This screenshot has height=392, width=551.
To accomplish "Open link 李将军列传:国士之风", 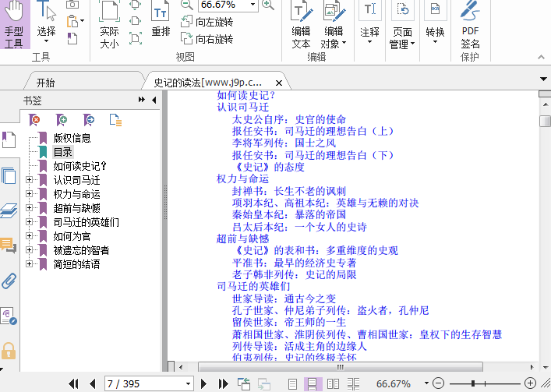I will pos(284,143).
